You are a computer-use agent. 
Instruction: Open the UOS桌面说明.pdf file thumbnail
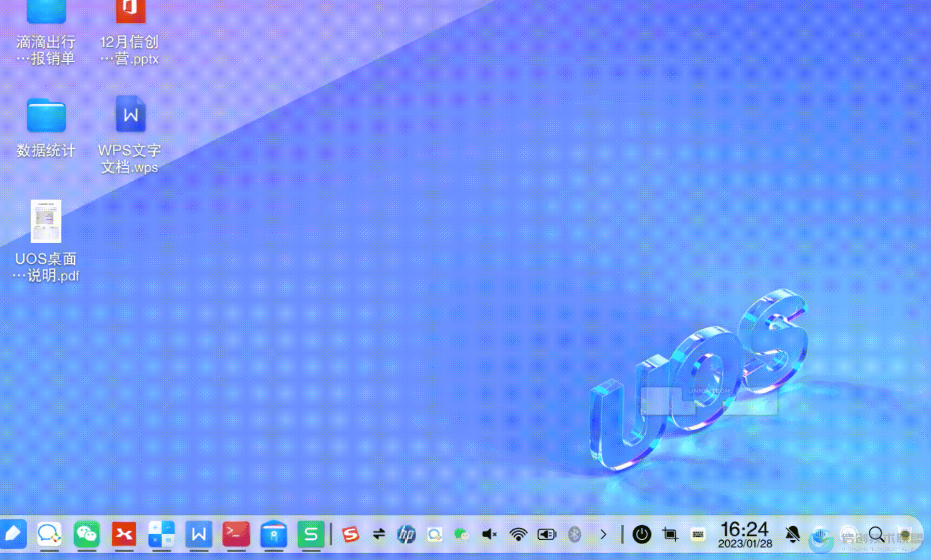coord(46,221)
